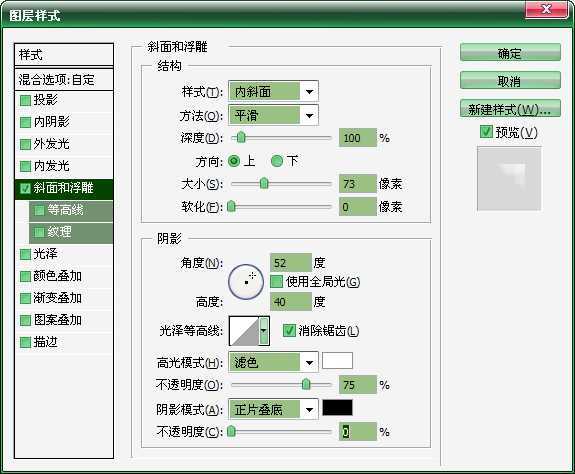Select 混合选项:自定 in the list

click(x=64, y=80)
